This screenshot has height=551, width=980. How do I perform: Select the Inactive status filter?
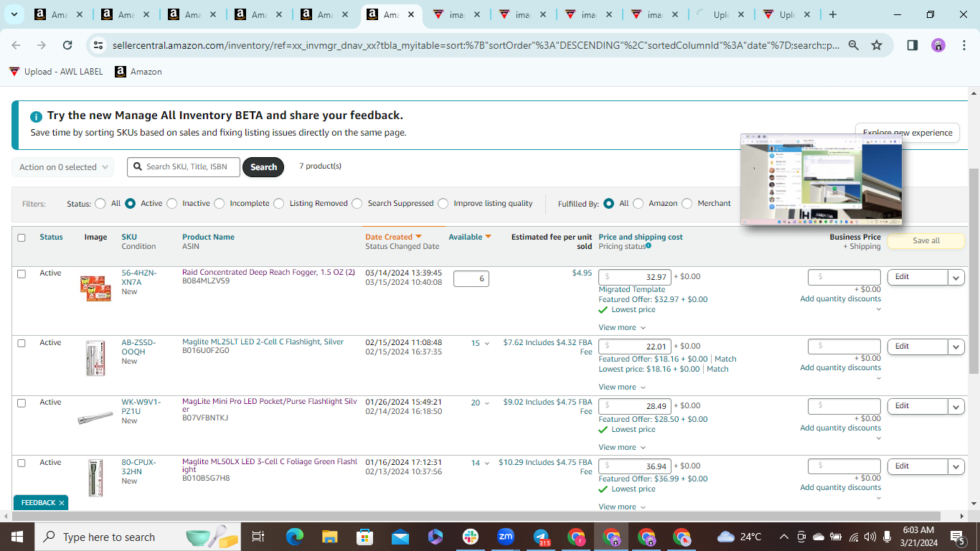[172, 204]
